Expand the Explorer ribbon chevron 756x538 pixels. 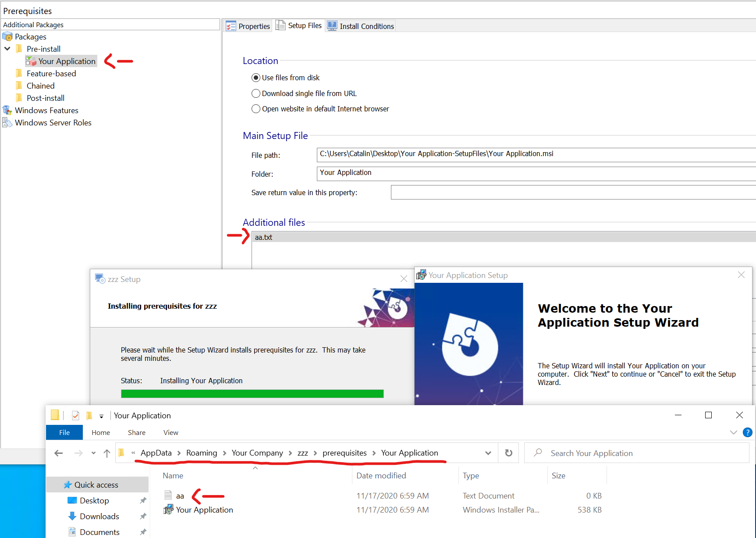734,432
